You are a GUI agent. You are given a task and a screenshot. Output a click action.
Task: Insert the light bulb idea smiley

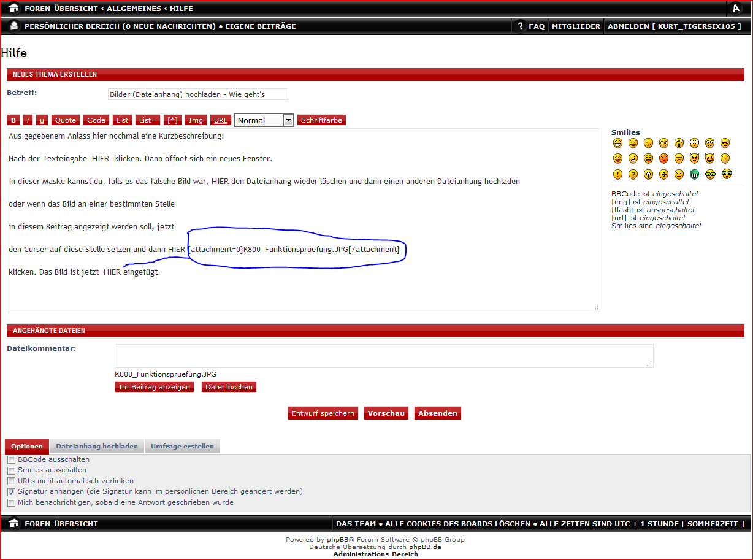click(x=648, y=174)
